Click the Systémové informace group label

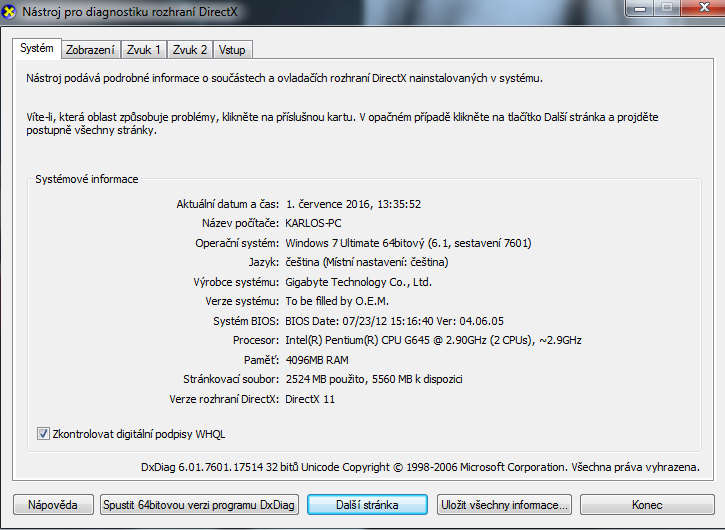(86, 179)
